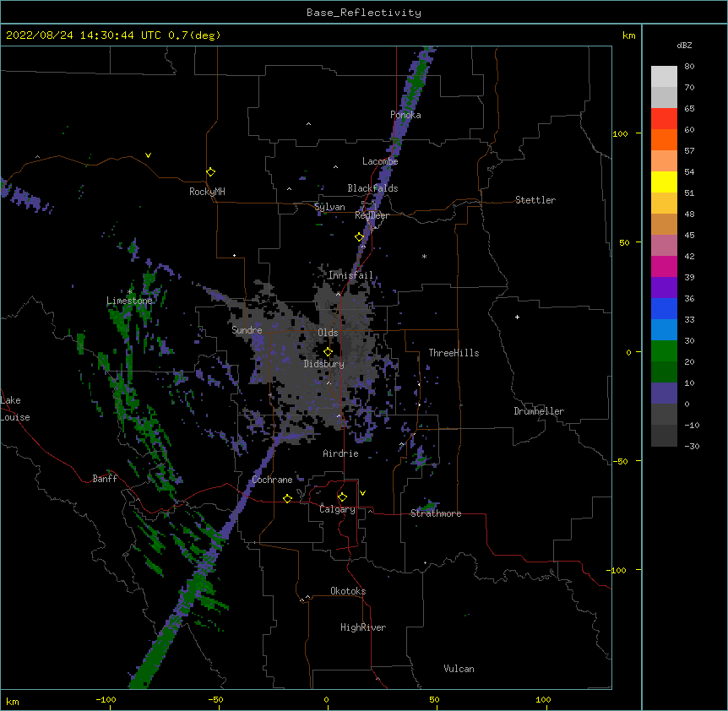Click the Ponoka city label
The height and width of the screenshot is (711, 728).
[x=405, y=115]
